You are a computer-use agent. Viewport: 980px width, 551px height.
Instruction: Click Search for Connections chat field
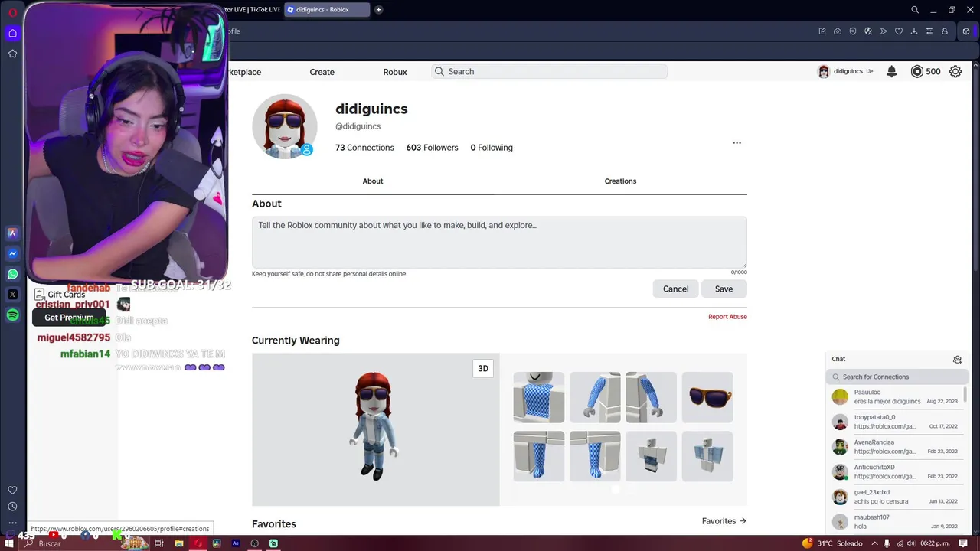click(897, 377)
